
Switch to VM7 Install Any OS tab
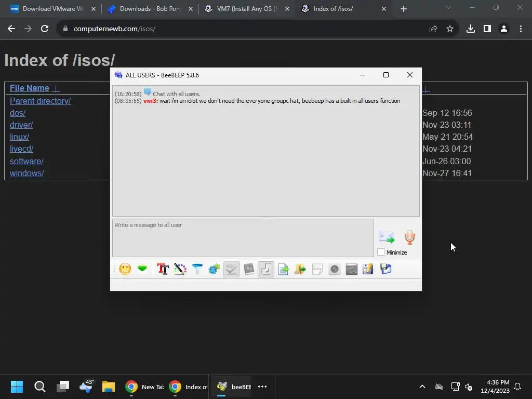[247, 9]
